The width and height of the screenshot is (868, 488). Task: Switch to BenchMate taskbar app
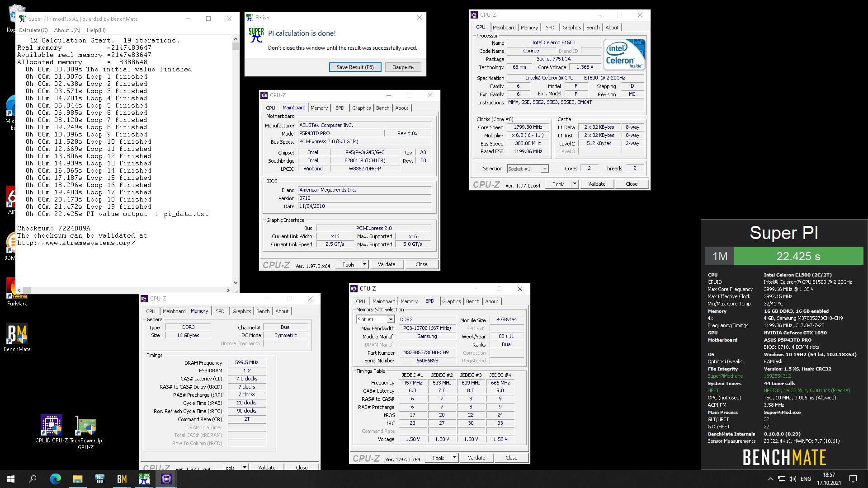coord(122,479)
